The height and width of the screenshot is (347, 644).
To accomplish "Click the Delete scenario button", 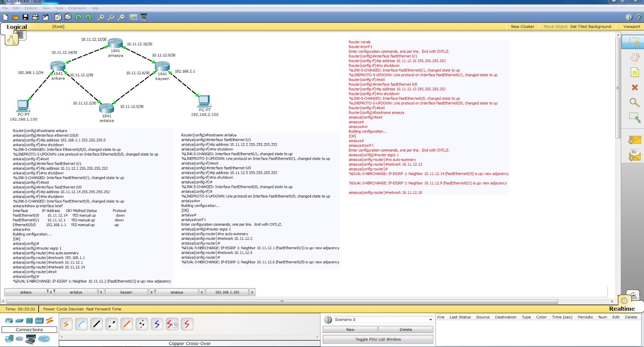I will tap(406, 330).
